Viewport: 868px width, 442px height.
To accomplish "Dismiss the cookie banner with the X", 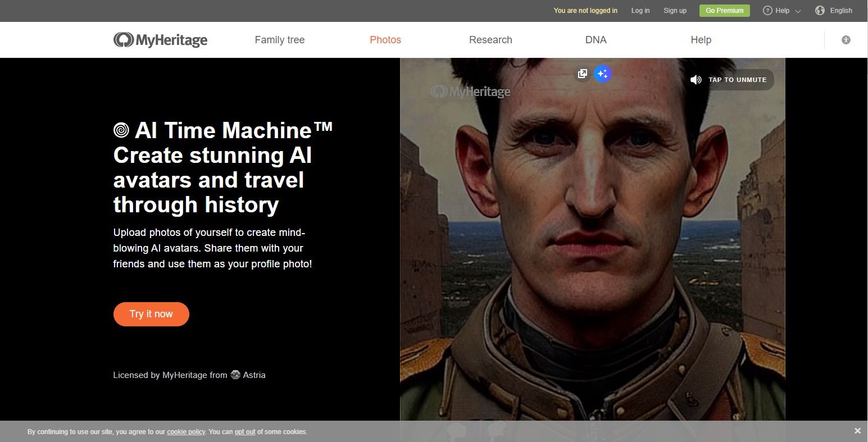I will (x=858, y=430).
